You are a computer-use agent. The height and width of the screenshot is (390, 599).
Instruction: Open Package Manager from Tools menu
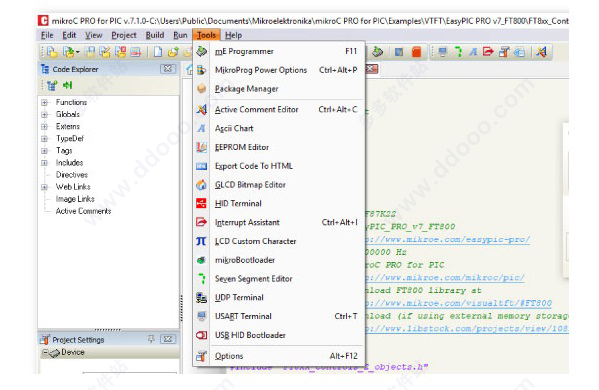[278, 89]
